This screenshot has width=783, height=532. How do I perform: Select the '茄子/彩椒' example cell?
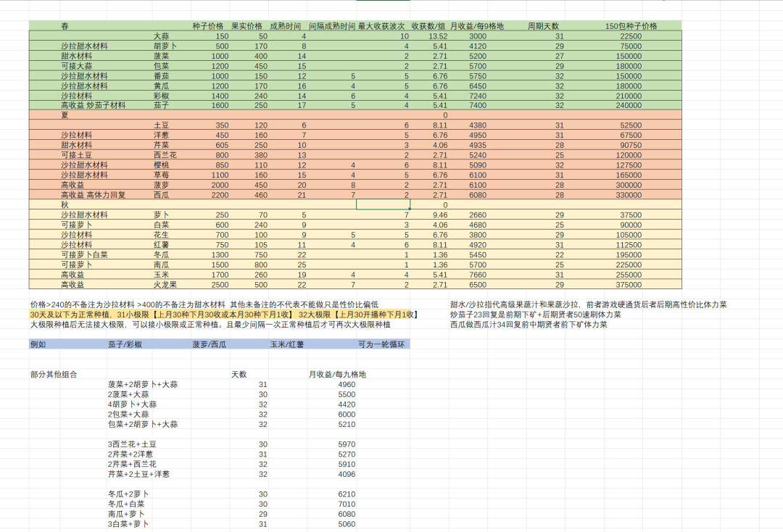click(125, 344)
